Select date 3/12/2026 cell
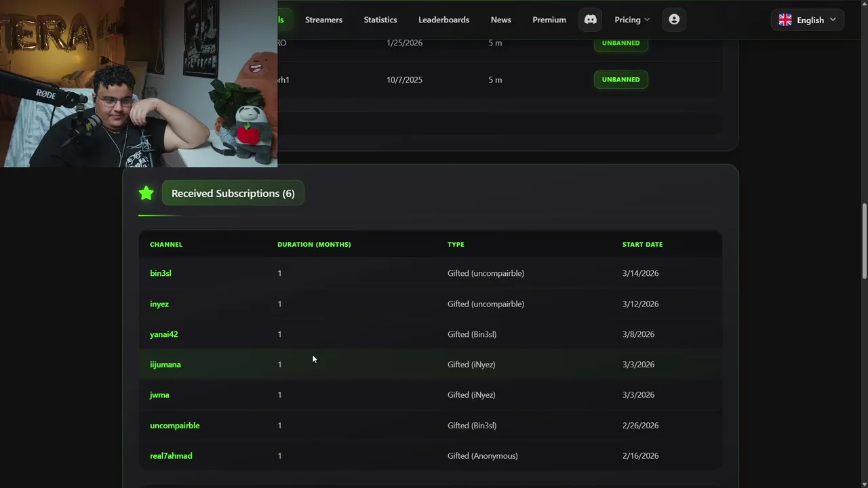The image size is (868, 488). pyautogui.click(x=640, y=304)
